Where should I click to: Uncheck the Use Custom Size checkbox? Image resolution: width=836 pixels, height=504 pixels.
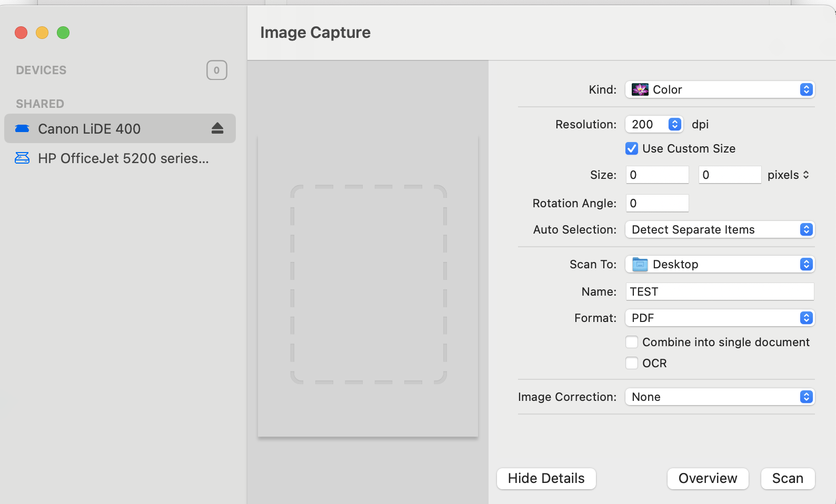tap(632, 148)
